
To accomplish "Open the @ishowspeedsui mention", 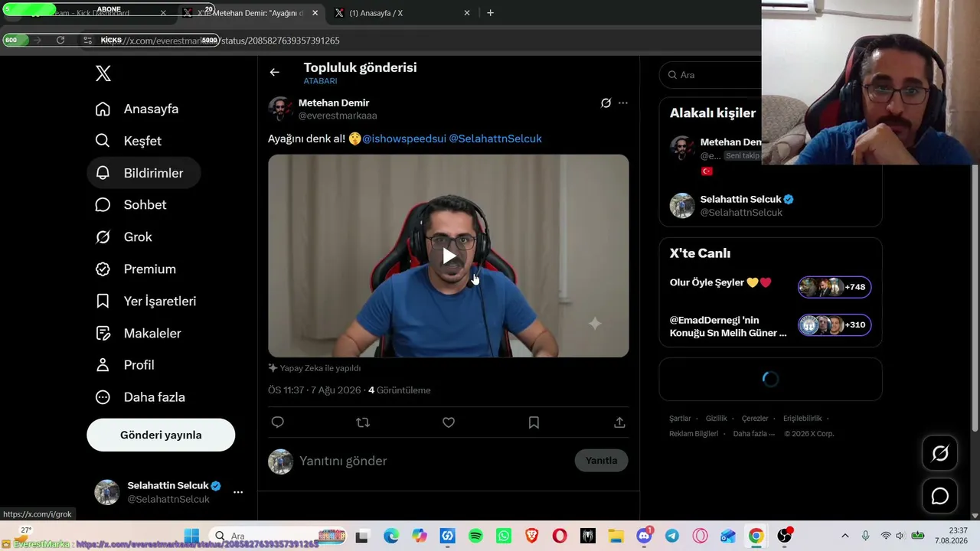I will click(x=404, y=139).
